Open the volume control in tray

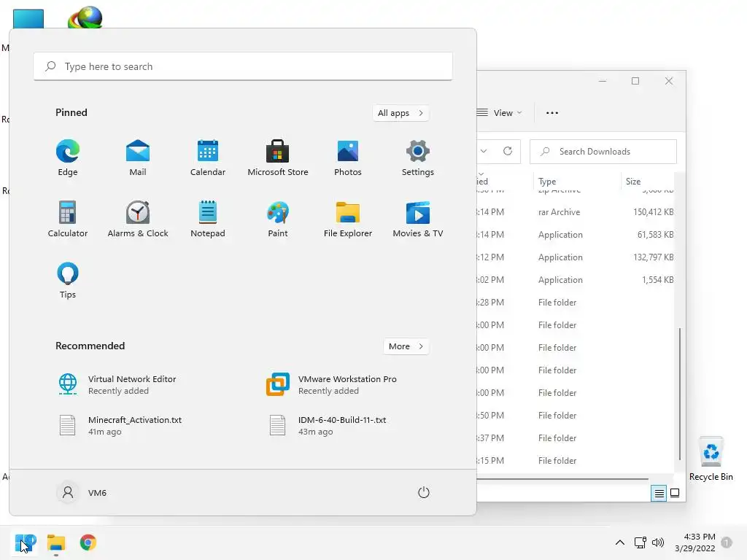click(x=658, y=542)
